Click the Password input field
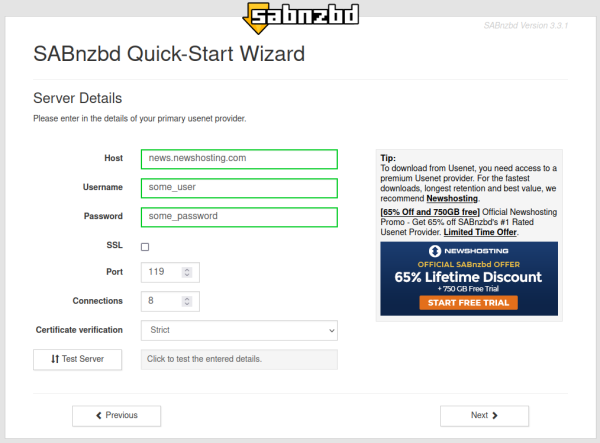Screen dimensions: 600x443 coord(239,217)
